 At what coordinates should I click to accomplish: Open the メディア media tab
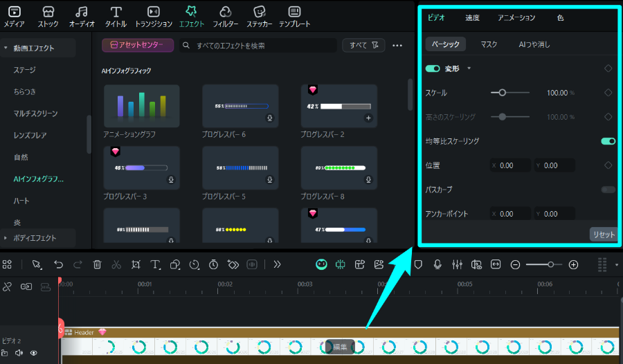coord(15,17)
